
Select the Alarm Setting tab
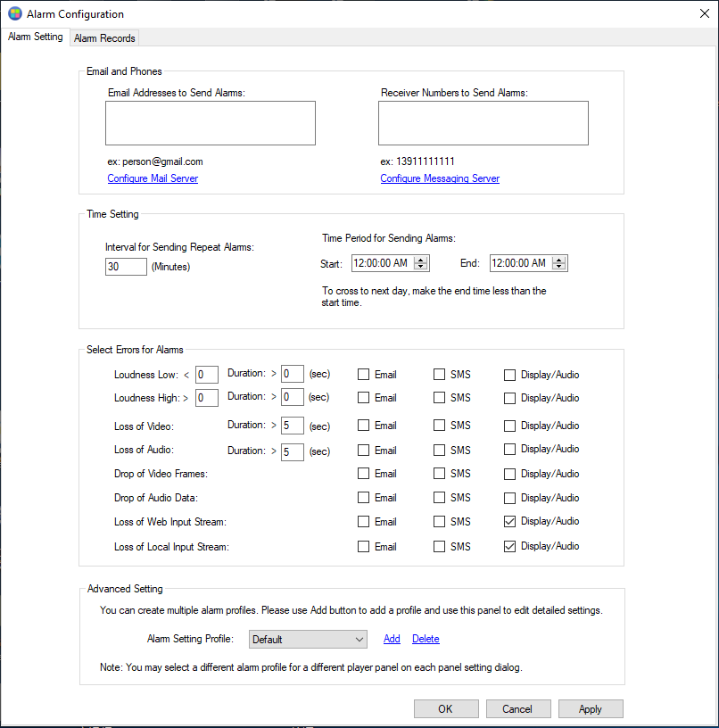click(36, 37)
